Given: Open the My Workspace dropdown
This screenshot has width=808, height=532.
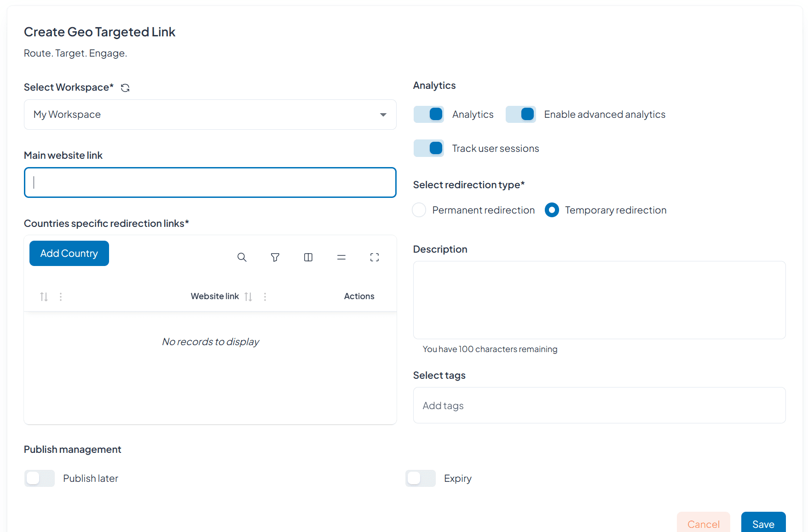Looking at the screenshot, I should 210,115.
